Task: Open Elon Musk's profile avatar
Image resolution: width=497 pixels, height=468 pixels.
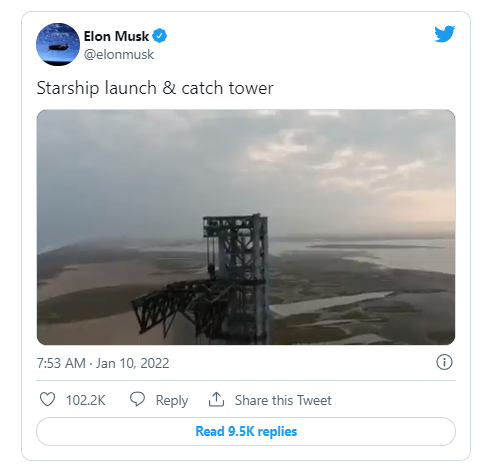Action: (x=58, y=44)
